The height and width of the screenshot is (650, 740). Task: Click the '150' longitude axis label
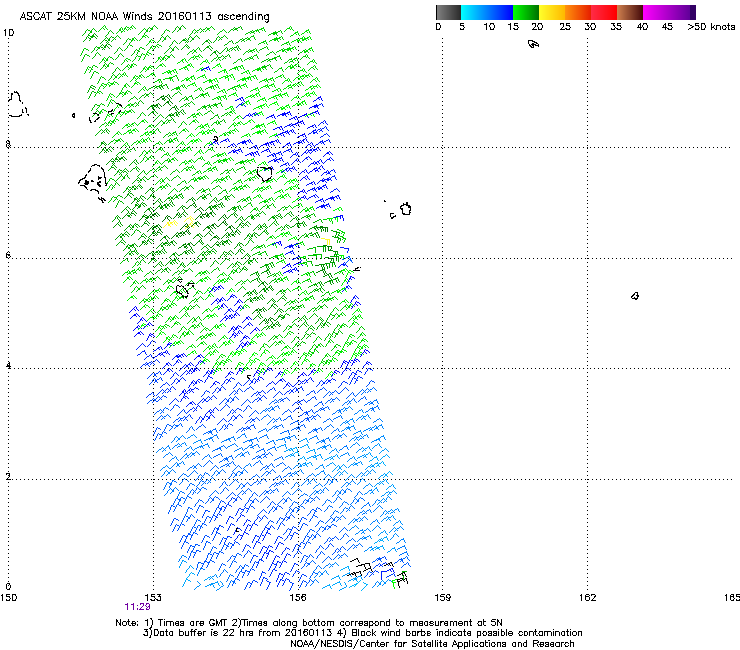(x=8, y=598)
